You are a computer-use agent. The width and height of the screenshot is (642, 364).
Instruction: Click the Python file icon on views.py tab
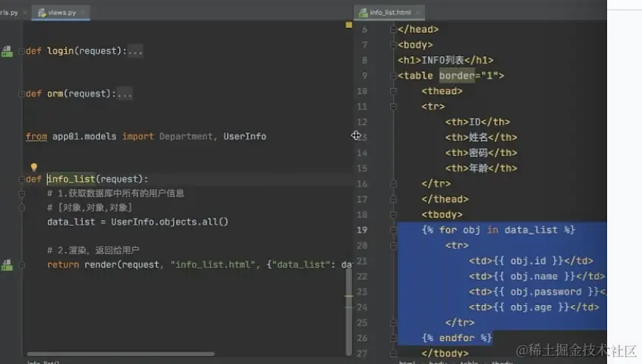pos(42,13)
